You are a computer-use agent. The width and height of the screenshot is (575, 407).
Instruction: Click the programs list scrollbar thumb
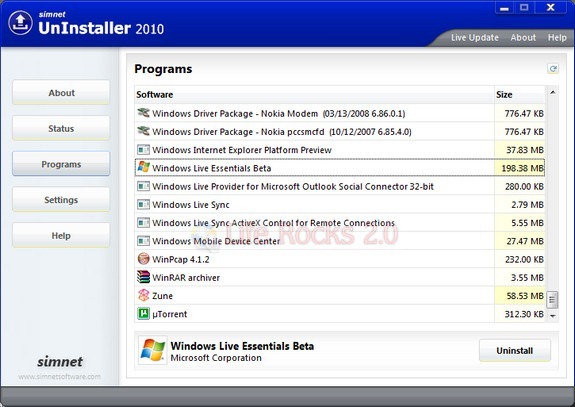pyautogui.click(x=552, y=300)
